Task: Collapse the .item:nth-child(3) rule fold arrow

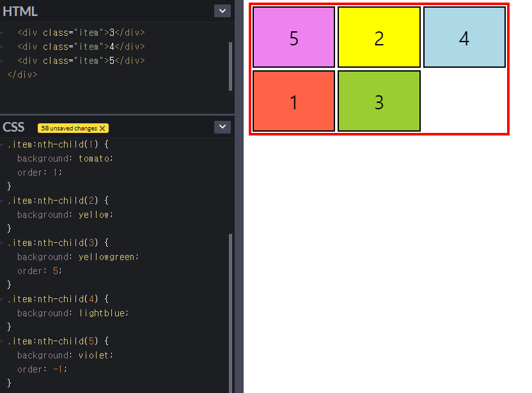Action: click(x=2, y=243)
